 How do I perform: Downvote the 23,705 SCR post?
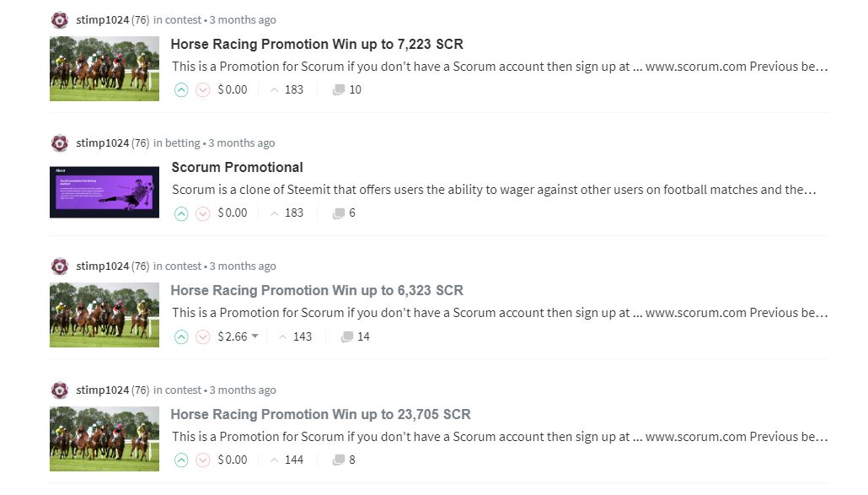point(202,460)
